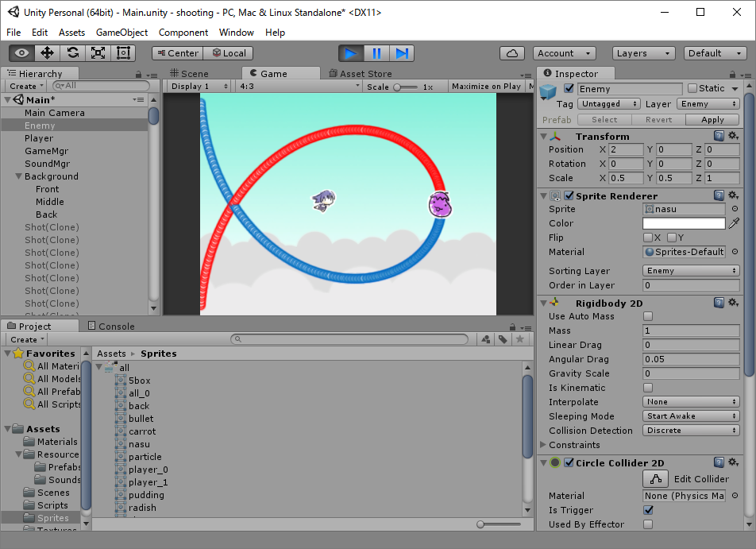The height and width of the screenshot is (549, 756).
Task: Open Rigidbody 2D gear settings
Action: click(733, 303)
